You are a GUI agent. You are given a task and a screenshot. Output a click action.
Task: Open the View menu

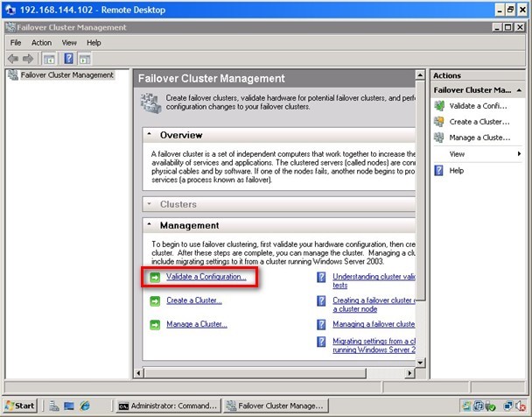(x=69, y=43)
